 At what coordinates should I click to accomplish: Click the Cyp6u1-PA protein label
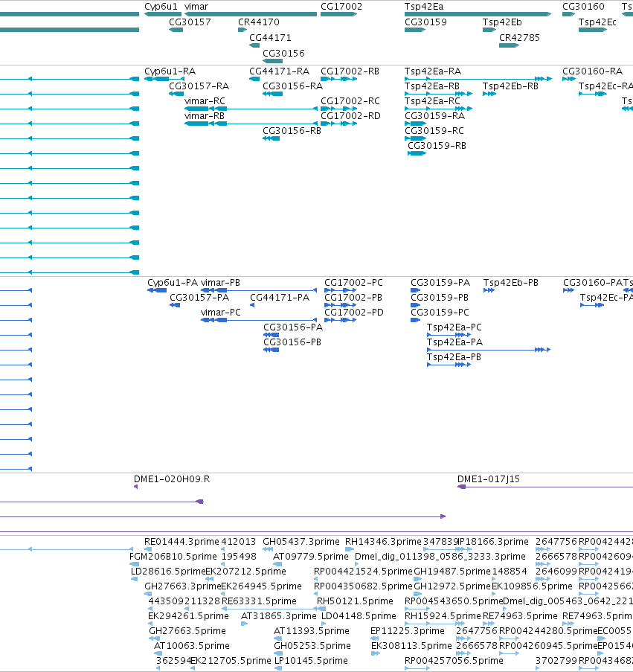click(173, 284)
